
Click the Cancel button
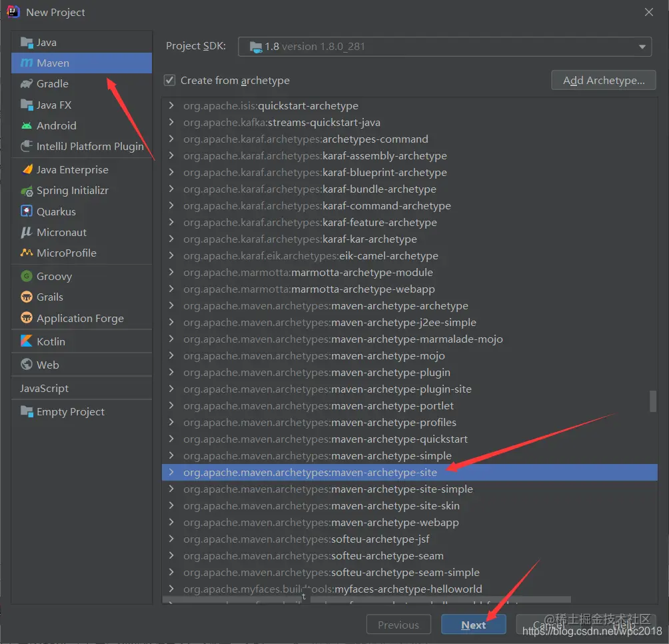(548, 625)
